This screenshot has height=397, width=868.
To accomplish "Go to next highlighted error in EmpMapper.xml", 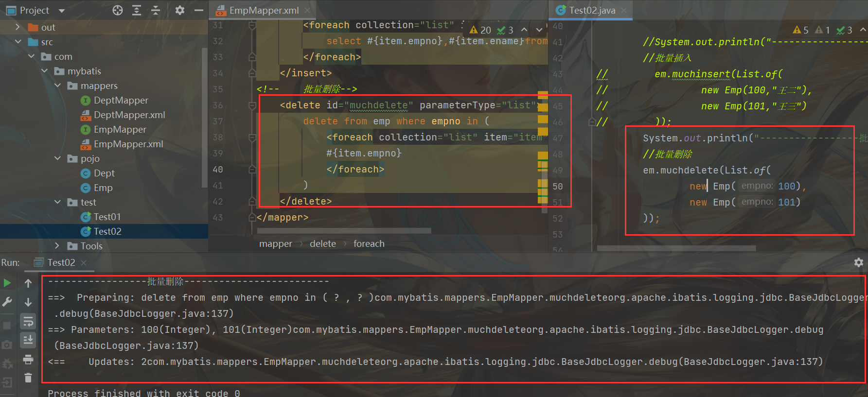I will coord(539,30).
